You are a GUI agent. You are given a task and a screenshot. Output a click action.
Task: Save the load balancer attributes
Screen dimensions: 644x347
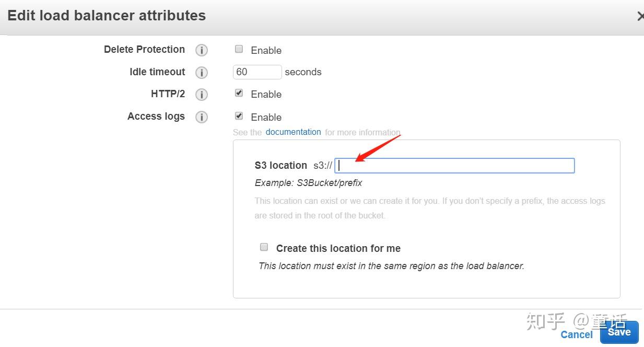[619, 331]
